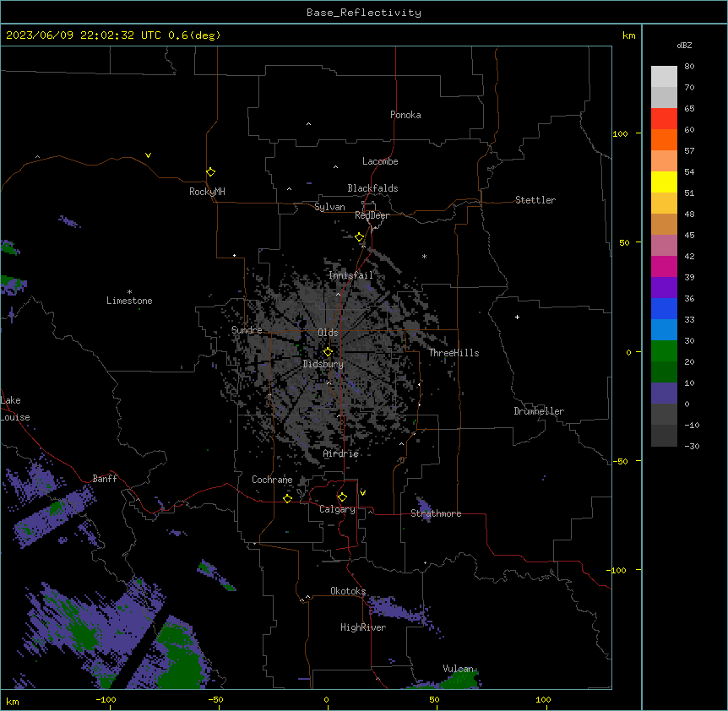Click the Sylvan label on the map
This screenshot has height=711, width=728.
(329, 207)
